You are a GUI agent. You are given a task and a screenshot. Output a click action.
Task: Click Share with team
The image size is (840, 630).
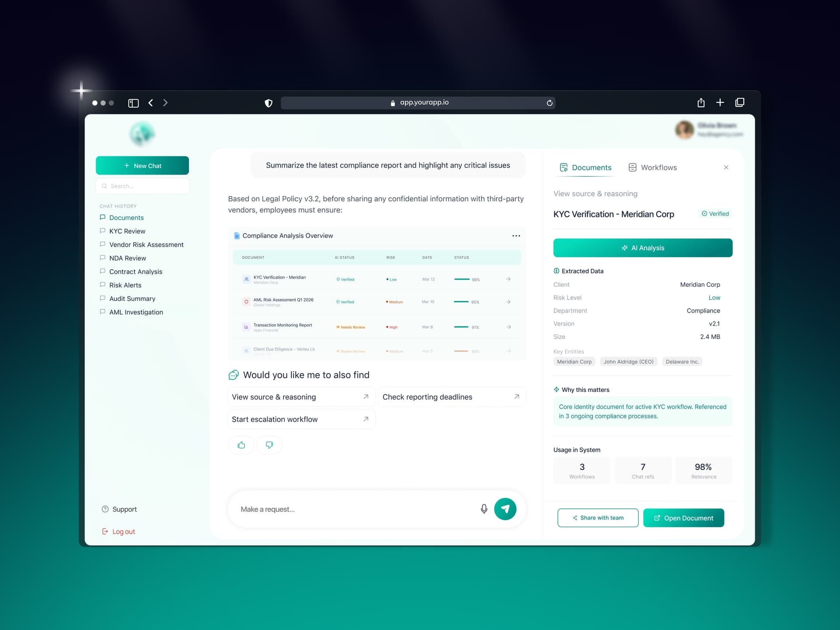pyautogui.click(x=598, y=518)
